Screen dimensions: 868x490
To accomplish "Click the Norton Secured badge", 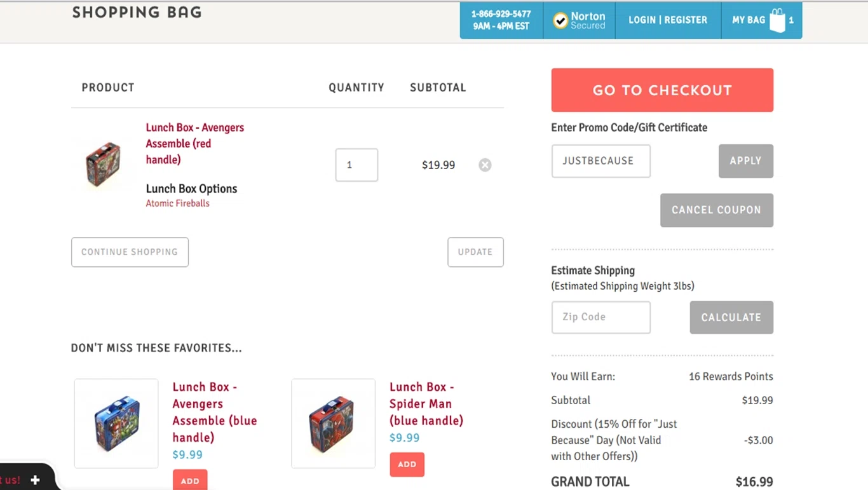I will [579, 20].
